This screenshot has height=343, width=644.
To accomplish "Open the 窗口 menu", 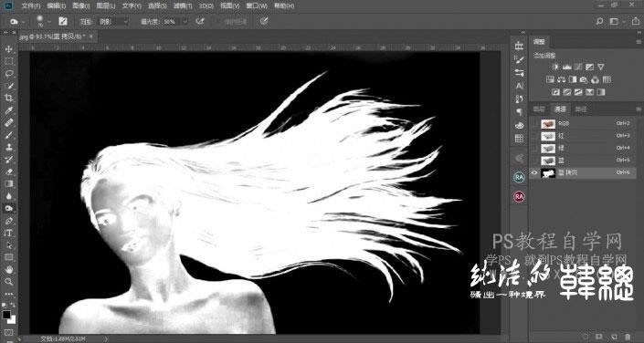I will click(x=257, y=6).
